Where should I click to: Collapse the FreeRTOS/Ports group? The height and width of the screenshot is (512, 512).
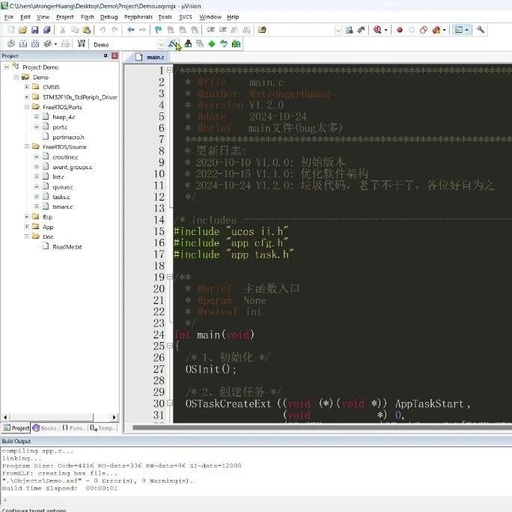point(27,107)
